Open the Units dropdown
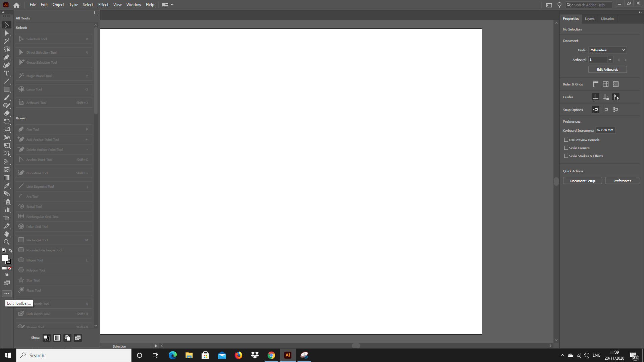 (x=607, y=50)
